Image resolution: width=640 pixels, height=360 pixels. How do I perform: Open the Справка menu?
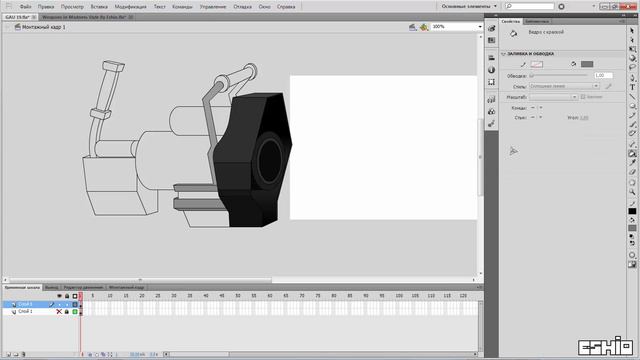(286, 7)
